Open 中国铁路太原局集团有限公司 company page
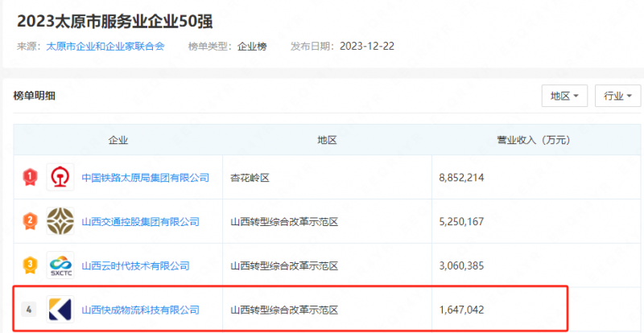Screen dimensions: 644x333 pyautogui.click(x=146, y=178)
